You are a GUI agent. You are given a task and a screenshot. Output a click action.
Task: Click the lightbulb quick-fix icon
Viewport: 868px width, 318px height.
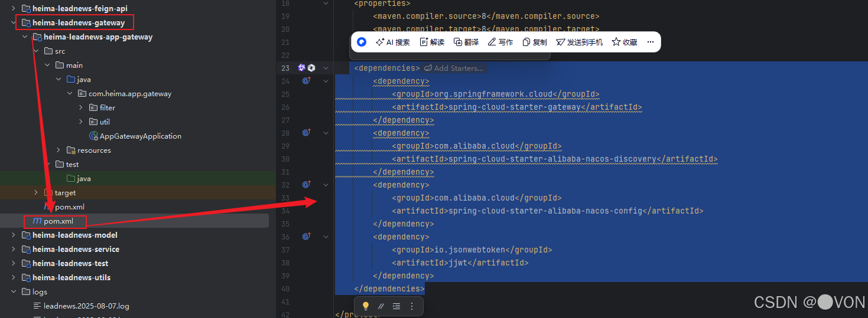coord(366,306)
